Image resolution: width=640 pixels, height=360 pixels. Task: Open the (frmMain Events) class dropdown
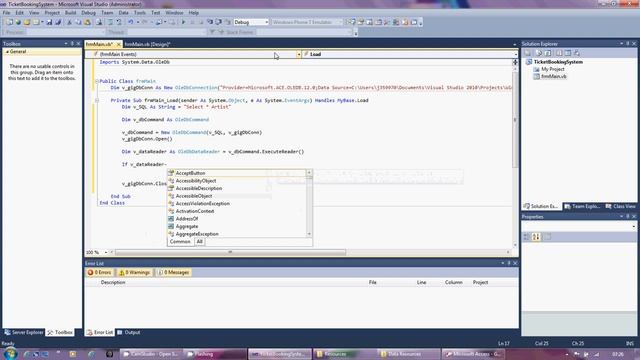299,54
